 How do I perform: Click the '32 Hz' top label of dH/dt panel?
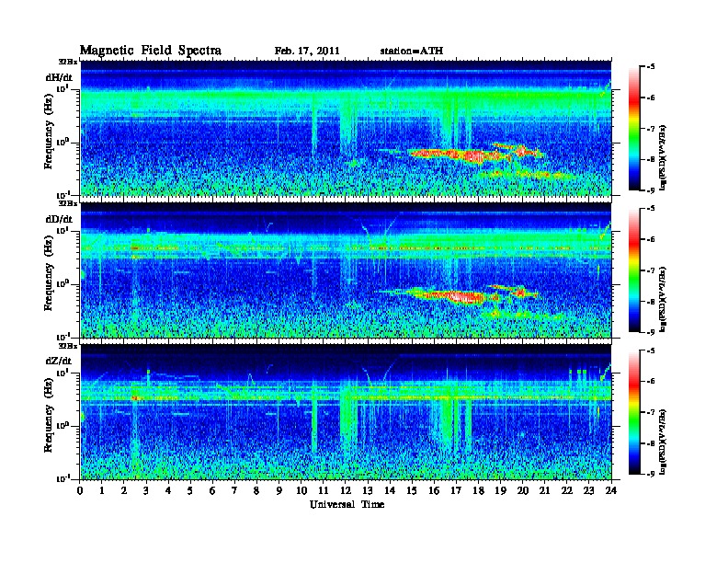67,61
